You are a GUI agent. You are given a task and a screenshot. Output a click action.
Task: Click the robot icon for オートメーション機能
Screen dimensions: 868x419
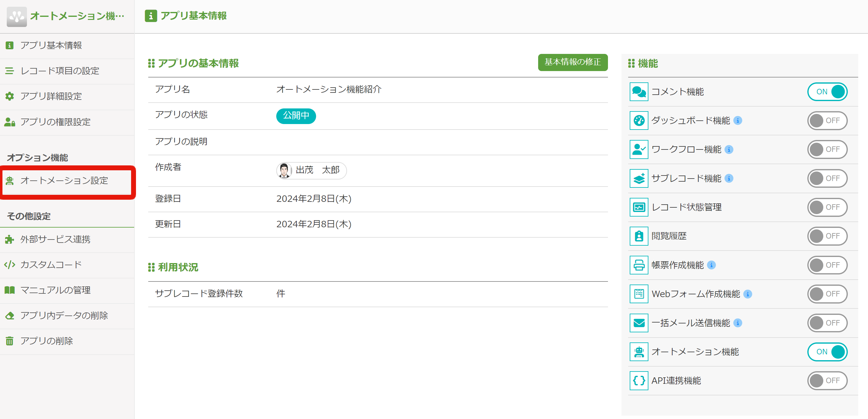639,352
